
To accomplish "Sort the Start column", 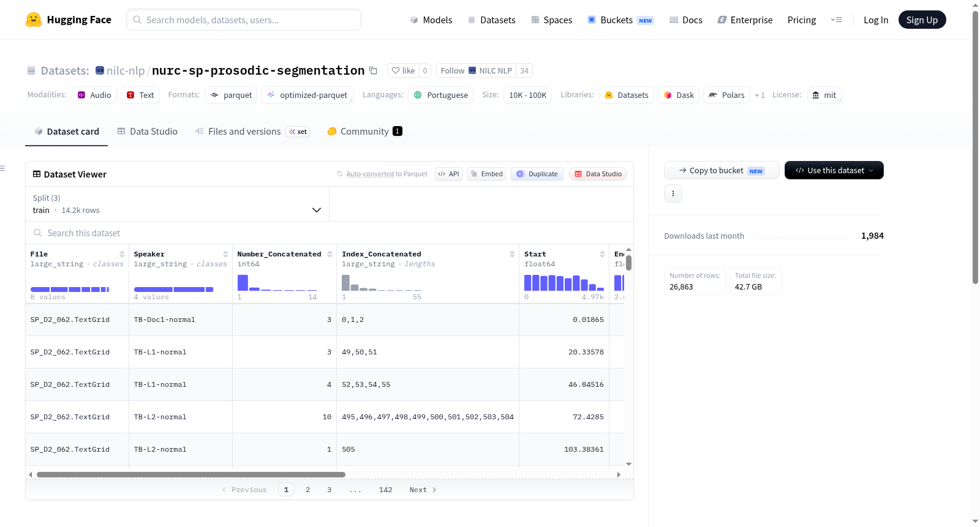I will click(602, 254).
